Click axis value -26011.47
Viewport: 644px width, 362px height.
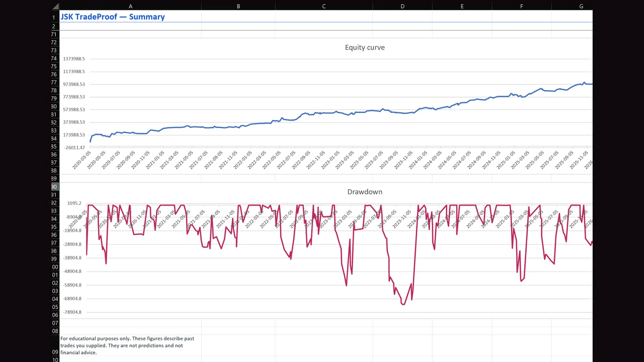point(74,147)
